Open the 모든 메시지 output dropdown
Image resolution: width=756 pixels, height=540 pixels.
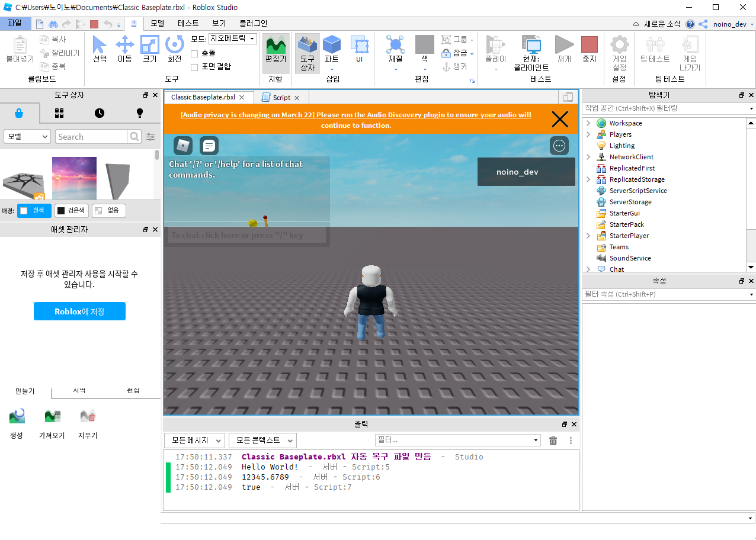(194, 441)
